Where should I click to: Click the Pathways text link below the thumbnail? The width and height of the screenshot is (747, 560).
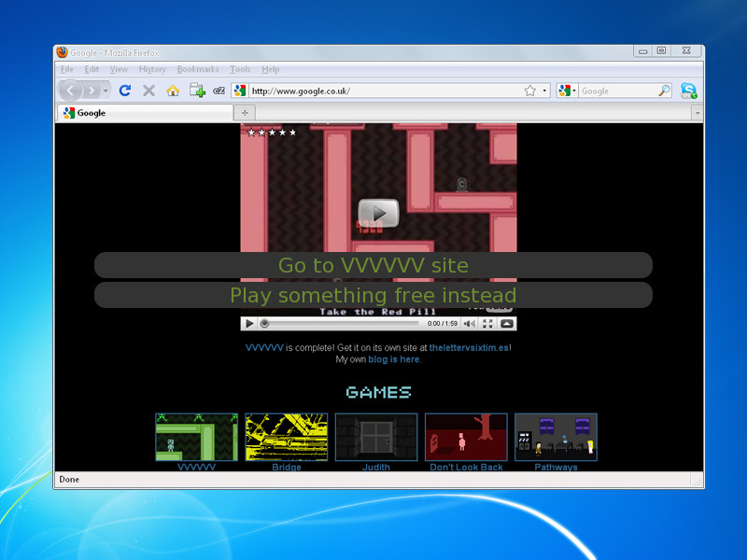[556, 468]
